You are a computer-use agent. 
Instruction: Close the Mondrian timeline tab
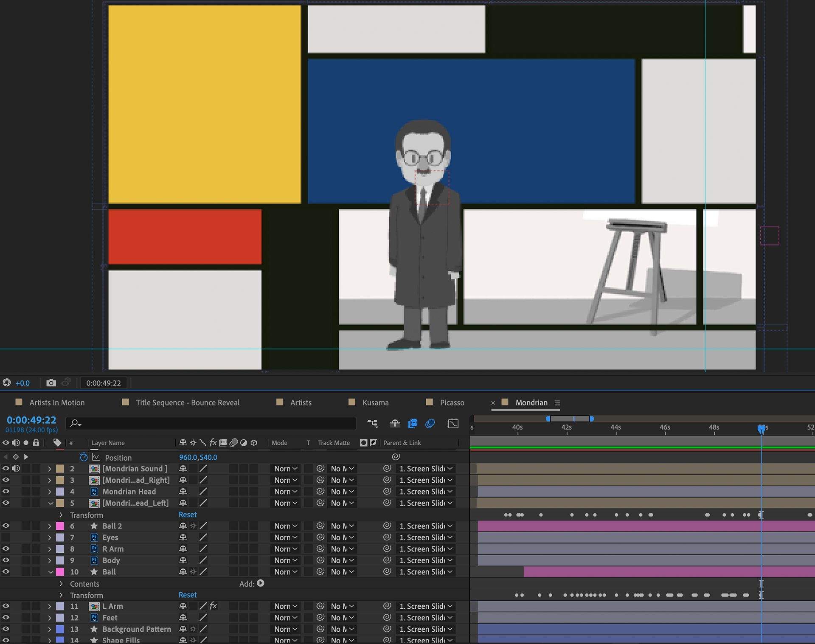coord(493,403)
